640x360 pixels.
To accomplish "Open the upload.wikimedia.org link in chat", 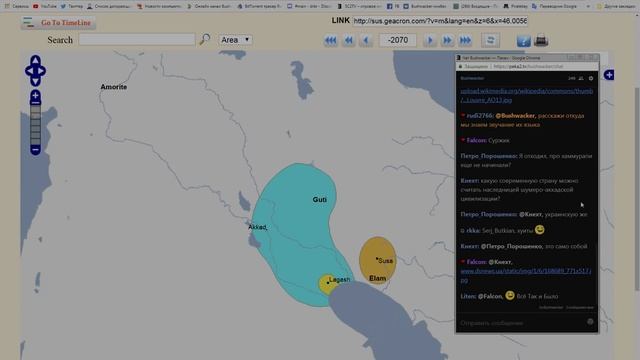I will (x=527, y=95).
